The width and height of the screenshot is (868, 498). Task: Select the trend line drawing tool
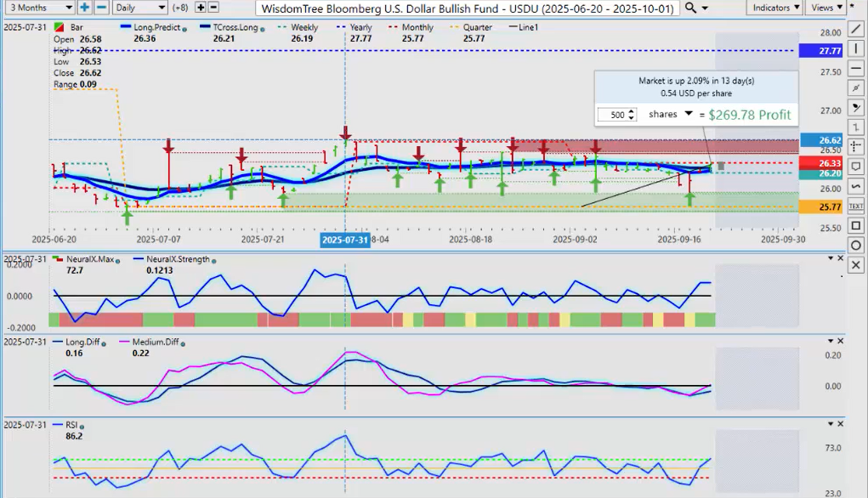pyautogui.click(x=856, y=28)
